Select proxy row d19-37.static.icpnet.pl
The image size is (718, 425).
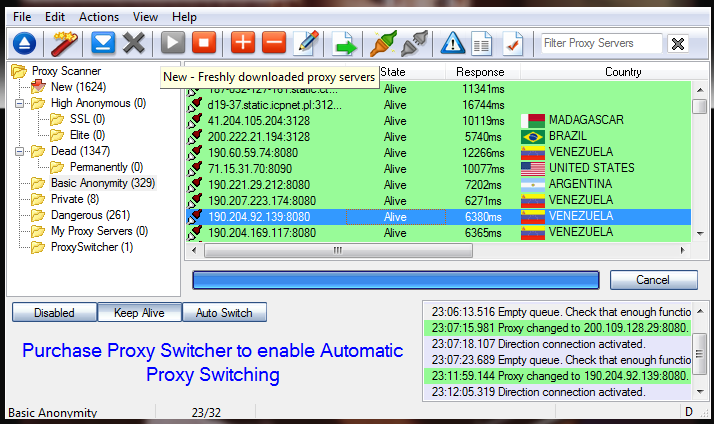tap(439, 105)
